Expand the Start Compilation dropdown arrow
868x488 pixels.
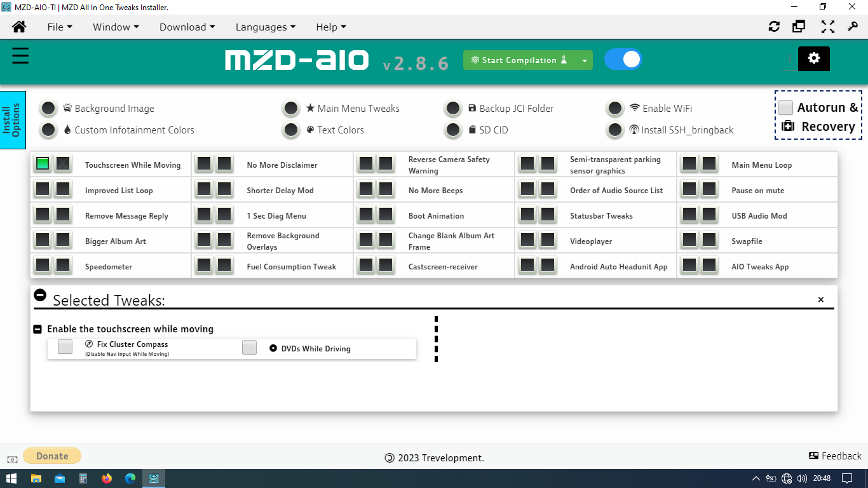tap(584, 60)
